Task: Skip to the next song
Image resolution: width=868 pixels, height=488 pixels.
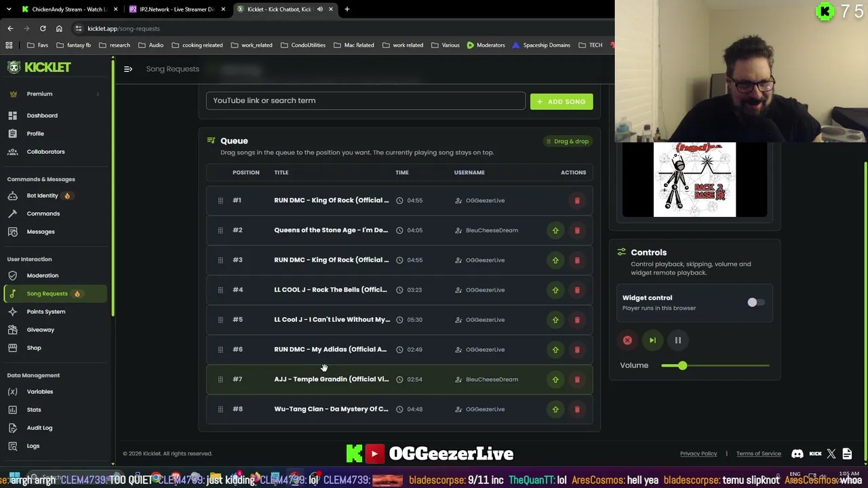Action: click(x=652, y=340)
